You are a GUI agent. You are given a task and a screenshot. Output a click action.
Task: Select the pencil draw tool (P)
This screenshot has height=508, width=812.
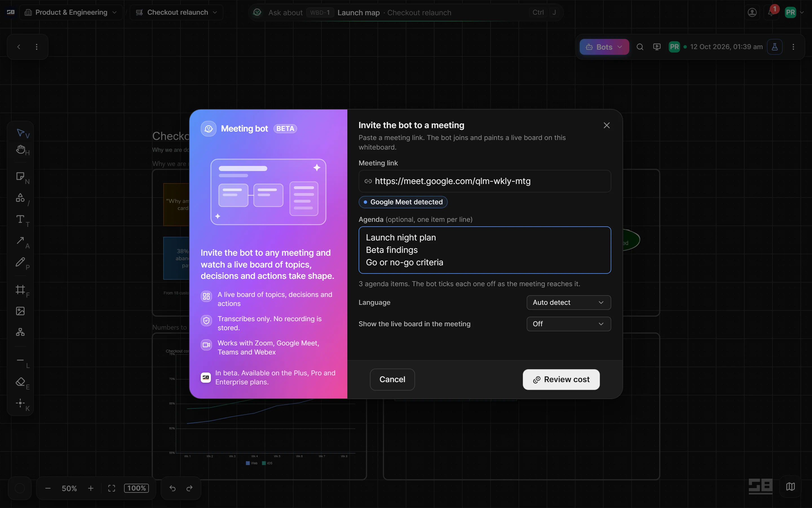[21, 262]
